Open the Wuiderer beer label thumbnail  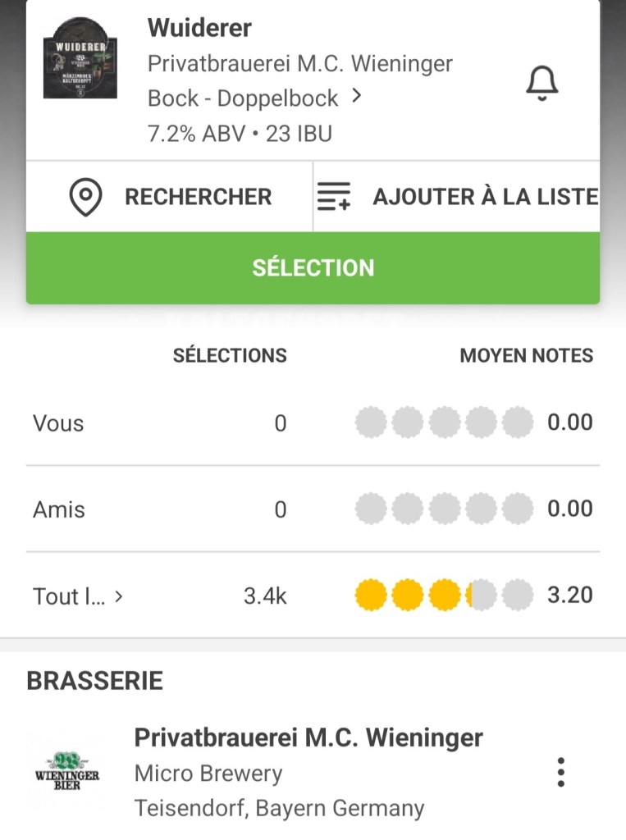[80, 57]
